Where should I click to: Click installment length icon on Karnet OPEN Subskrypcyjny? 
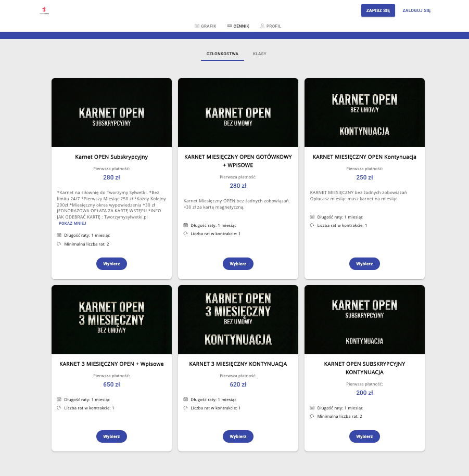(59, 235)
